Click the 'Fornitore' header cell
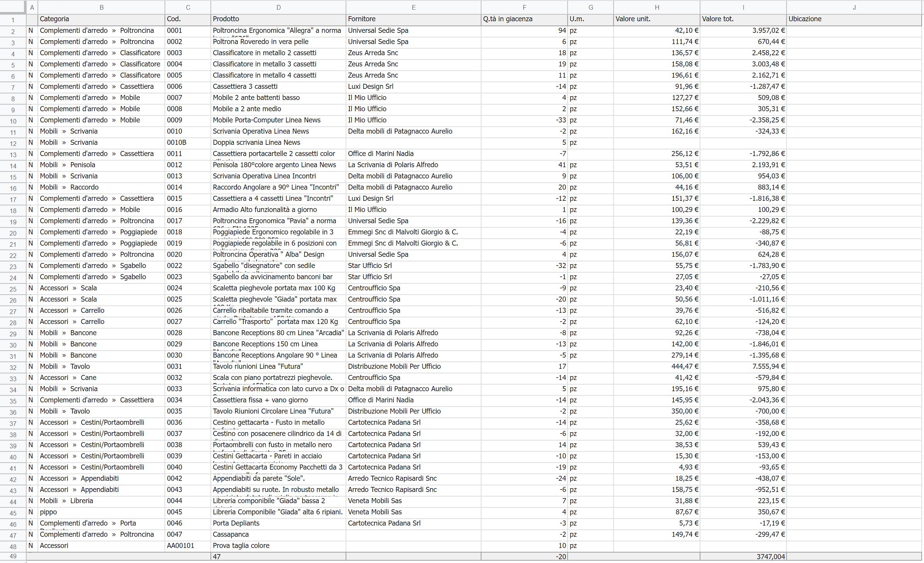 (414, 19)
